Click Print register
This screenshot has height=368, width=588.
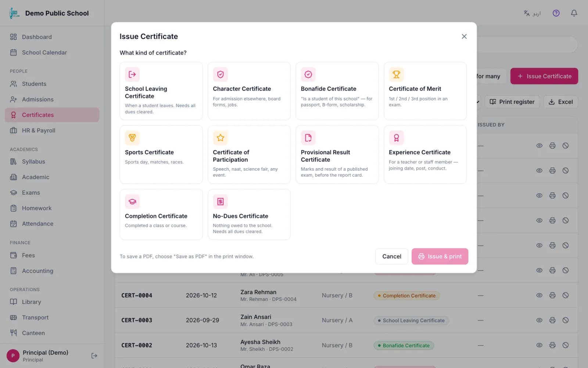(x=512, y=102)
